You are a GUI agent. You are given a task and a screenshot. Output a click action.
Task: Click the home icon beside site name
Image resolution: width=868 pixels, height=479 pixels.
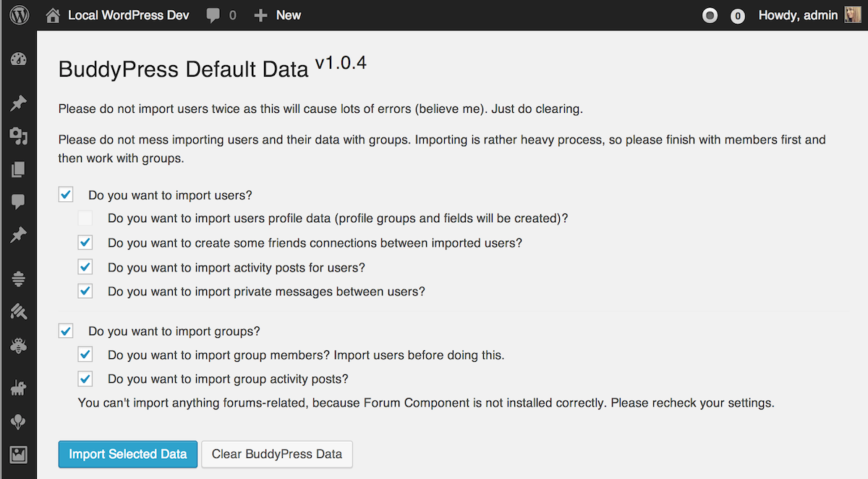[x=53, y=15]
